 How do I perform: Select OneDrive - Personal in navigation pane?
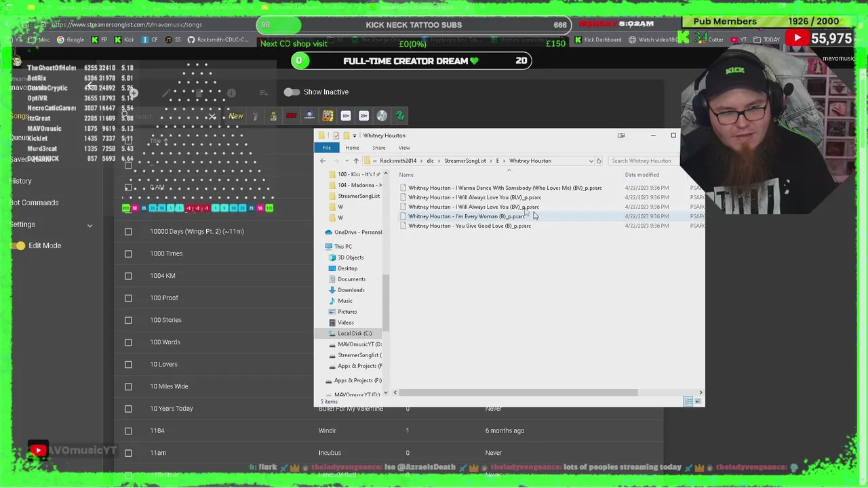pos(354,232)
